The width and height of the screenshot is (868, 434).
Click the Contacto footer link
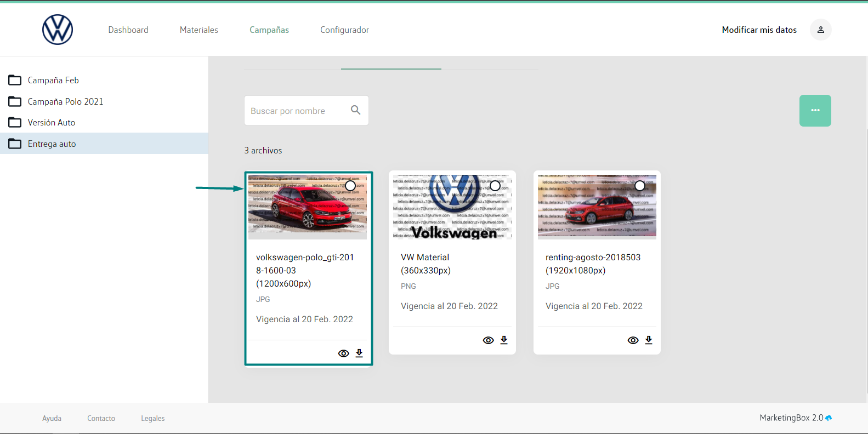101,418
